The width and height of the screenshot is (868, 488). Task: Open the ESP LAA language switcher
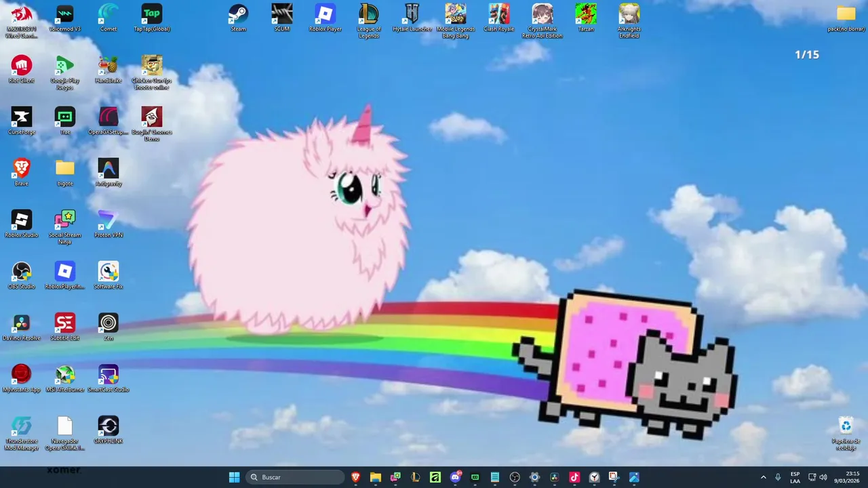pos(795,477)
